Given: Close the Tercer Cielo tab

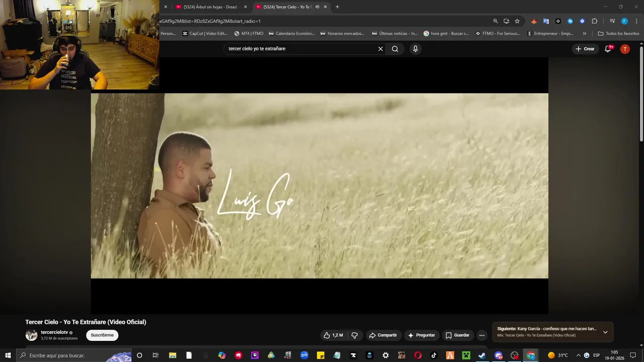Looking at the screenshot, I should 326,7.
